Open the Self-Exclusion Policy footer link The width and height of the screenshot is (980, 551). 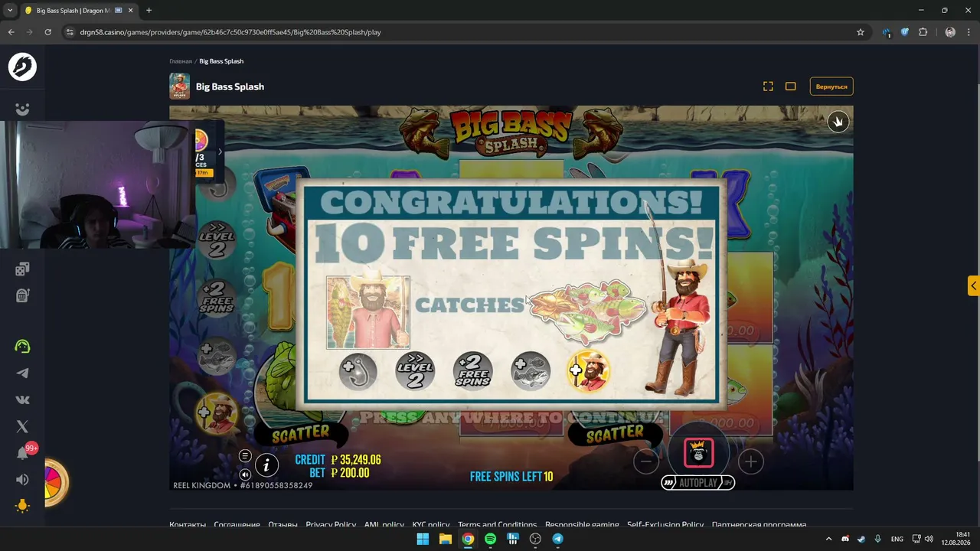pyautogui.click(x=665, y=525)
